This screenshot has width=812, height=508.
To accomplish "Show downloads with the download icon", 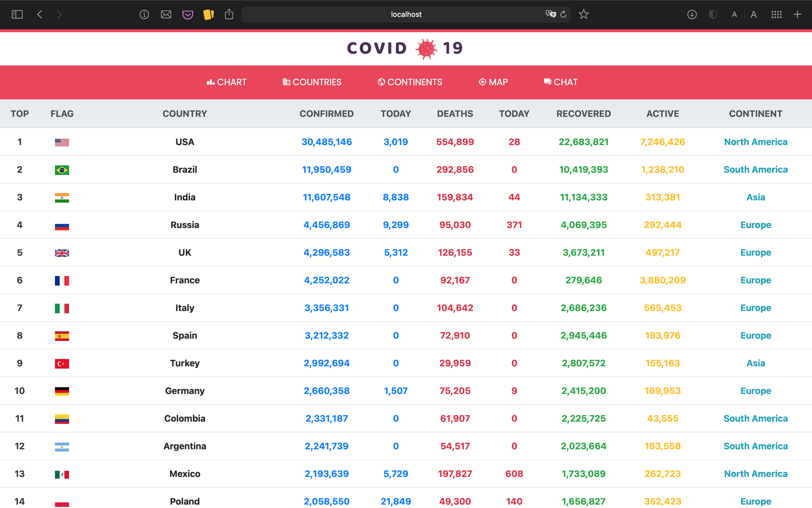I will pos(692,14).
